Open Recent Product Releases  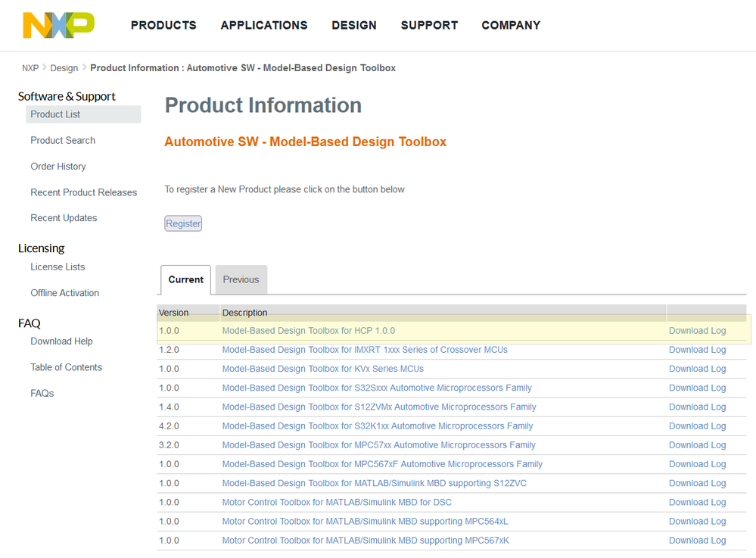coord(84,192)
